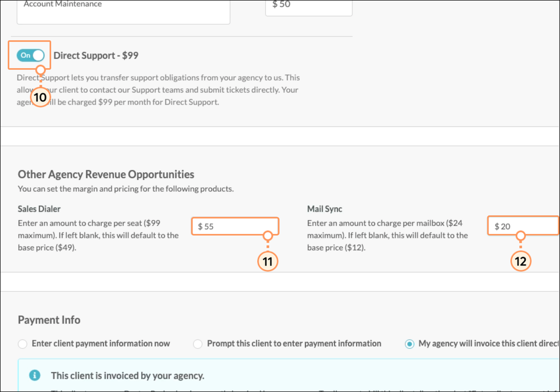Click the annotation marker numbered 12

(x=520, y=261)
